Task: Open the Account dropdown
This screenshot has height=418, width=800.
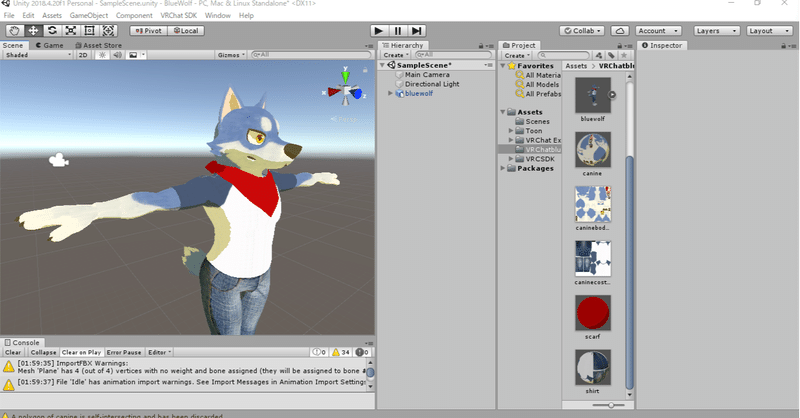Action: (x=658, y=31)
